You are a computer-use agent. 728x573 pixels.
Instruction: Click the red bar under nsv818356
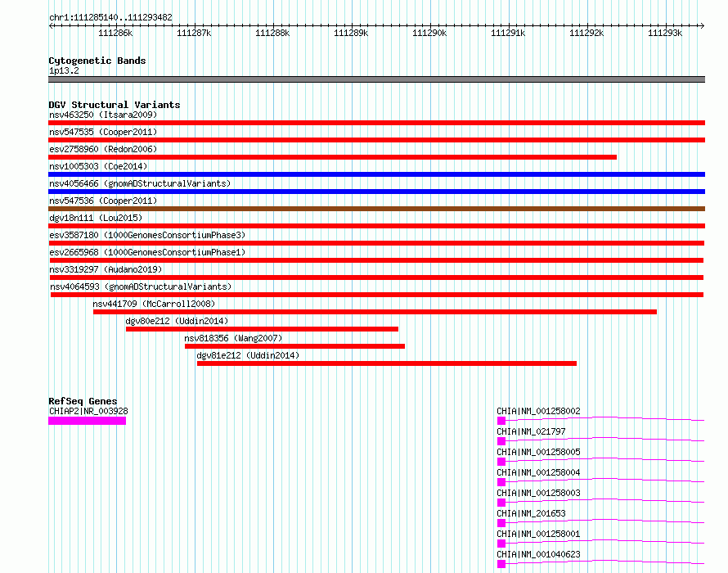294,346
